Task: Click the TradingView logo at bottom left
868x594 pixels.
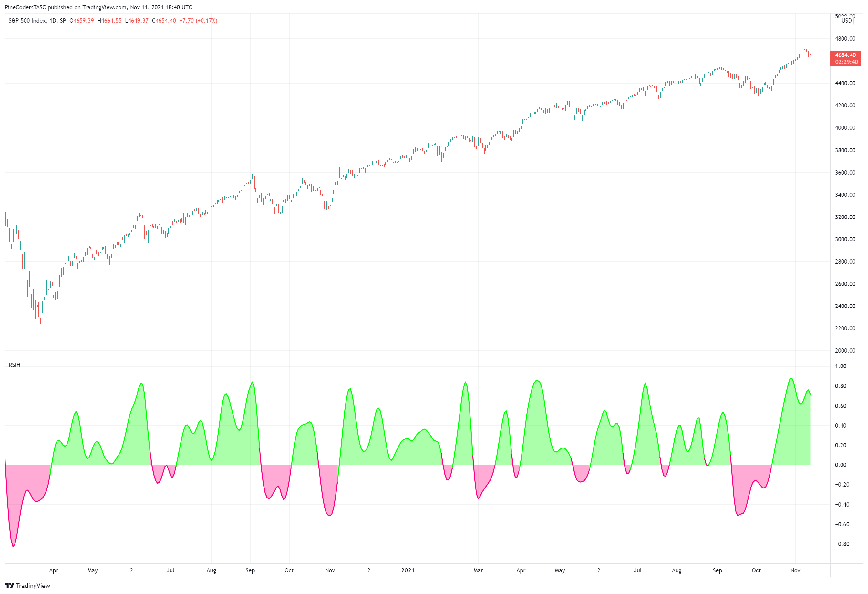Action: (x=27, y=585)
